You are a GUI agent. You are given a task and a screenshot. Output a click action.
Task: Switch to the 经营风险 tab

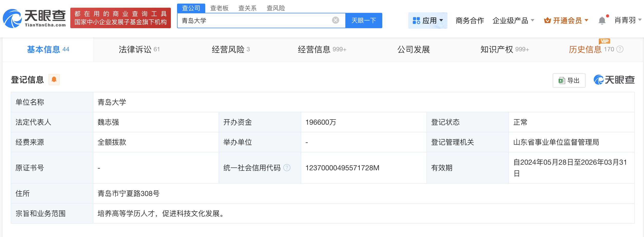coord(231,50)
